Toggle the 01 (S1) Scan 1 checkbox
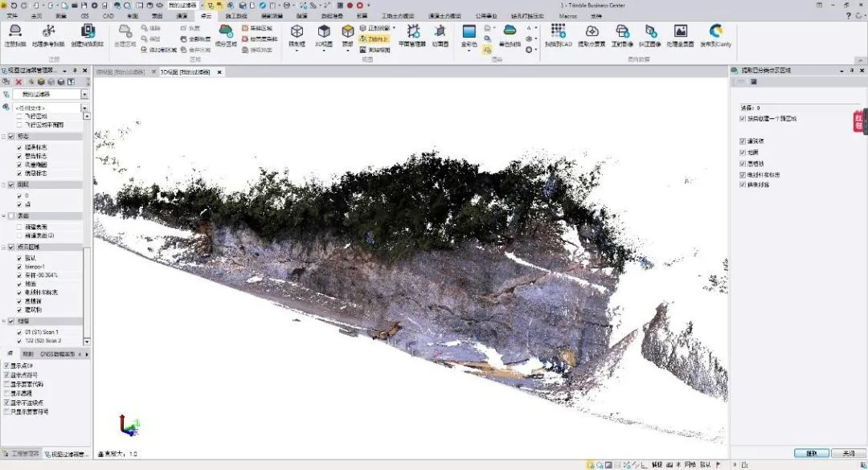 19,332
